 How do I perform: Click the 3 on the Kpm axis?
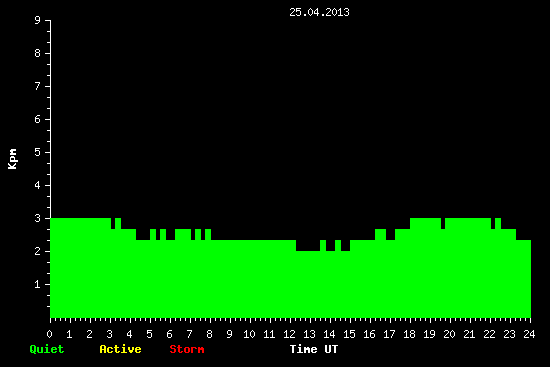coord(38,218)
